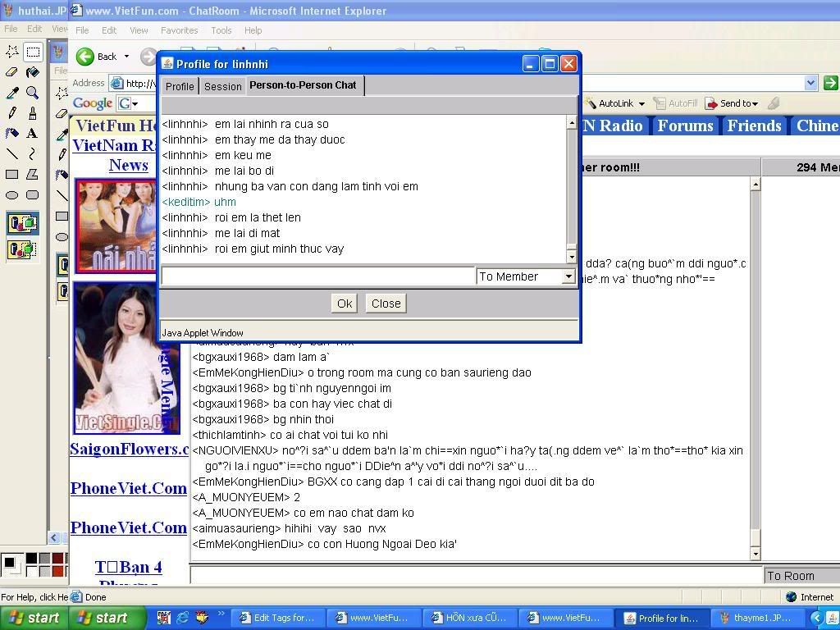Screen dimensions: 840x630
Task: Open the SaigonFlowers link in sidebar
Action: [129, 449]
